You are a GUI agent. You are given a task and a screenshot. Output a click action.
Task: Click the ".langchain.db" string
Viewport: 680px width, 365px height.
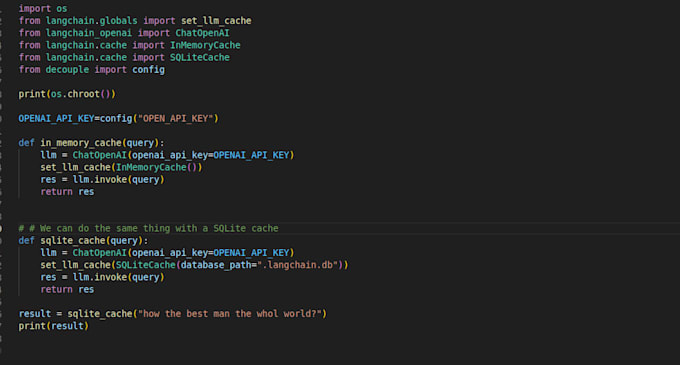tap(298, 265)
